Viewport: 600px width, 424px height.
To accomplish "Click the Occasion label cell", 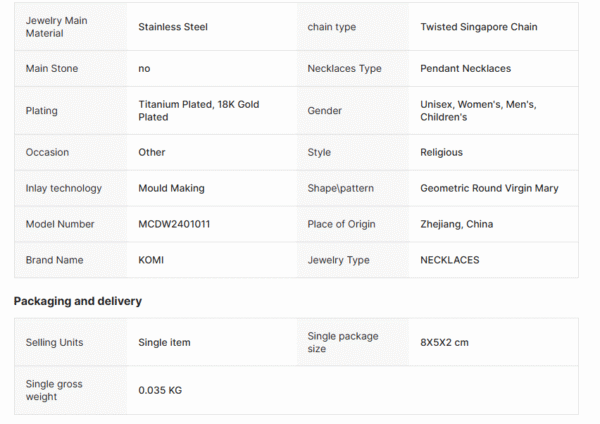I will [x=46, y=153].
